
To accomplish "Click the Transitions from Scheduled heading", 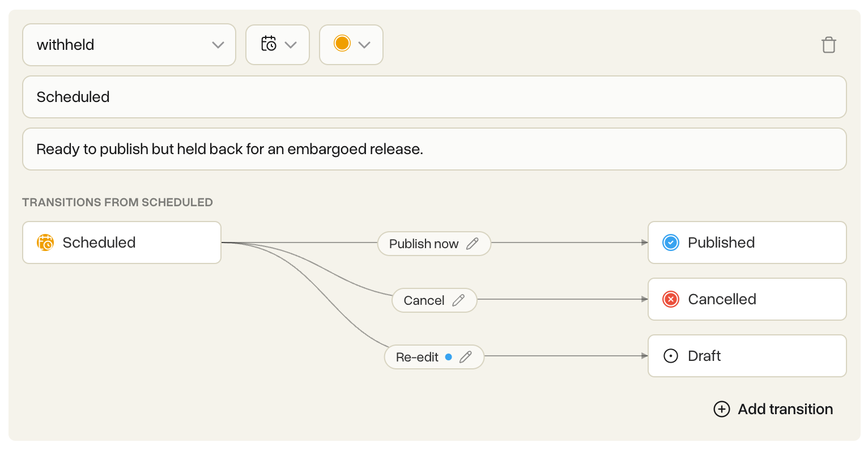I will [x=117, y=202].
